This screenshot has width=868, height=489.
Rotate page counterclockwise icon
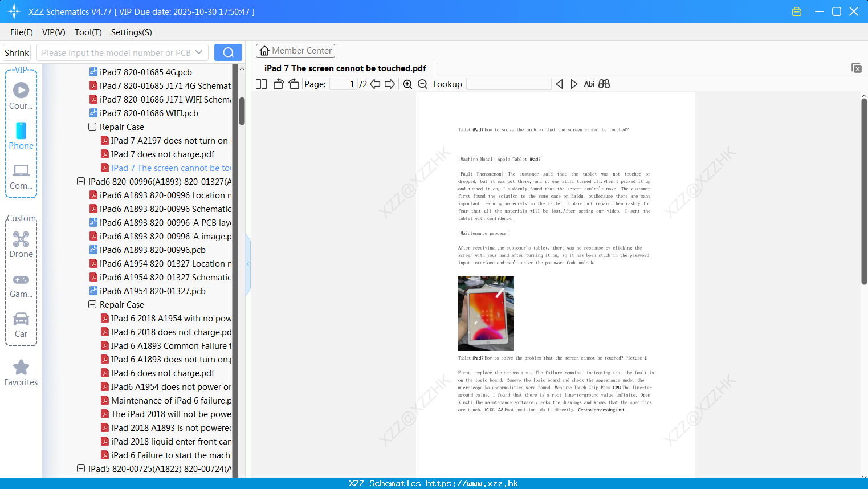[279, 84]
